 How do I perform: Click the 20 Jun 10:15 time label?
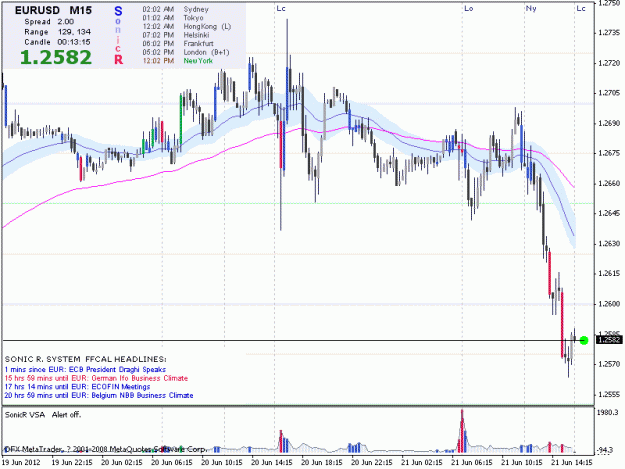tap(222, 463)
